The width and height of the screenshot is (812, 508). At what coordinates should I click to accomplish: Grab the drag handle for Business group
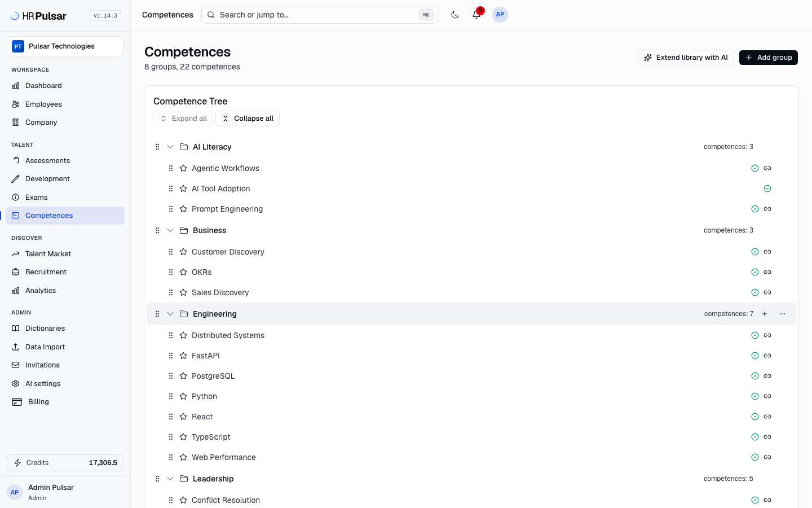pos(157,230)
